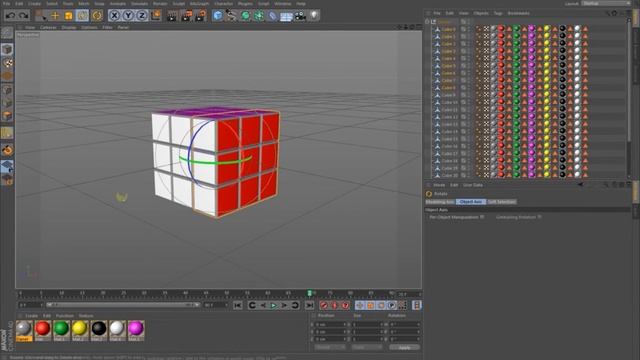Select the Cube 10 row
The height and width of the screenshot is (360, 640).
pos(449,102)
